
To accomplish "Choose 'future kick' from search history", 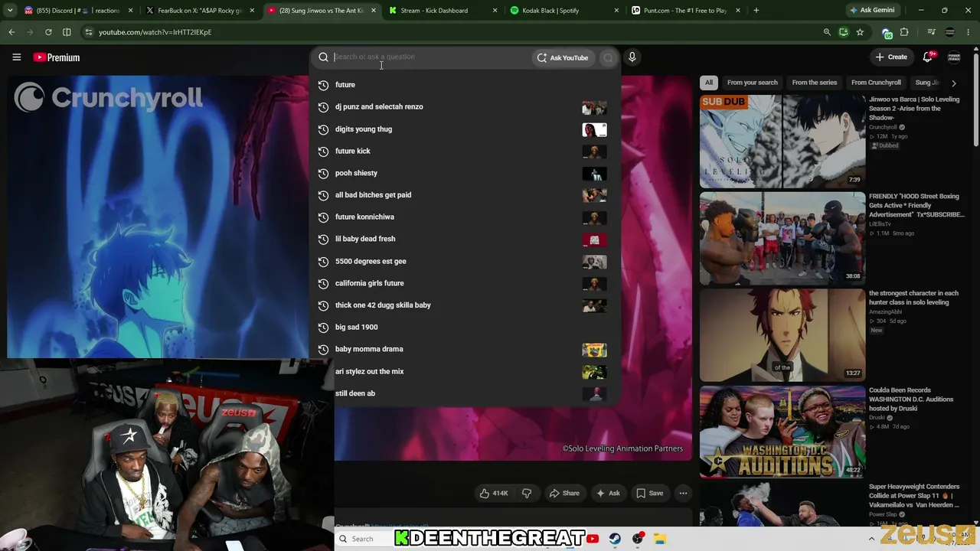I will click(x=464, y=152).
